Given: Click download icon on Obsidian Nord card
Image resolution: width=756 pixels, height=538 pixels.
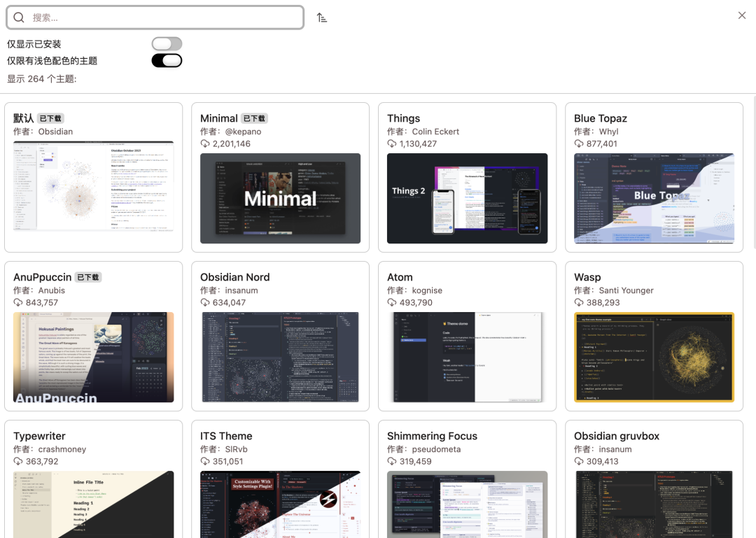Looking at the screenshot, I should pyautogui.click(x=205, y=303).
